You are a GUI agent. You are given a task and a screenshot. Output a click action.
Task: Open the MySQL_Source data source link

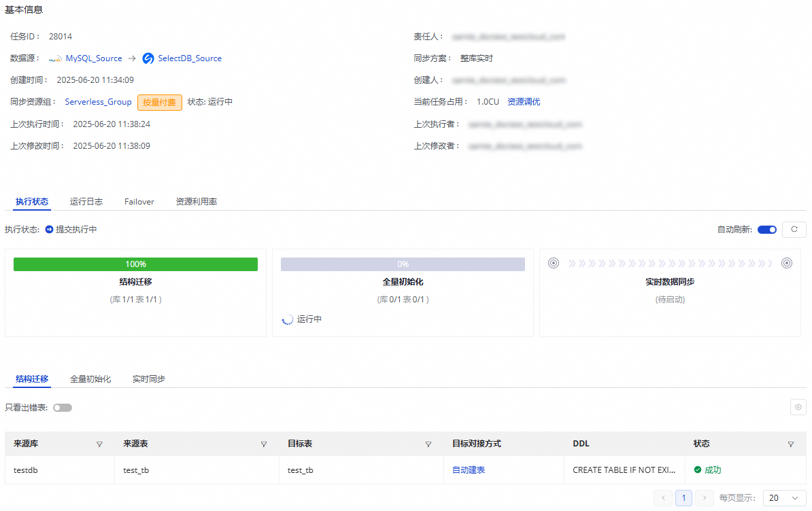pos(94,58)
